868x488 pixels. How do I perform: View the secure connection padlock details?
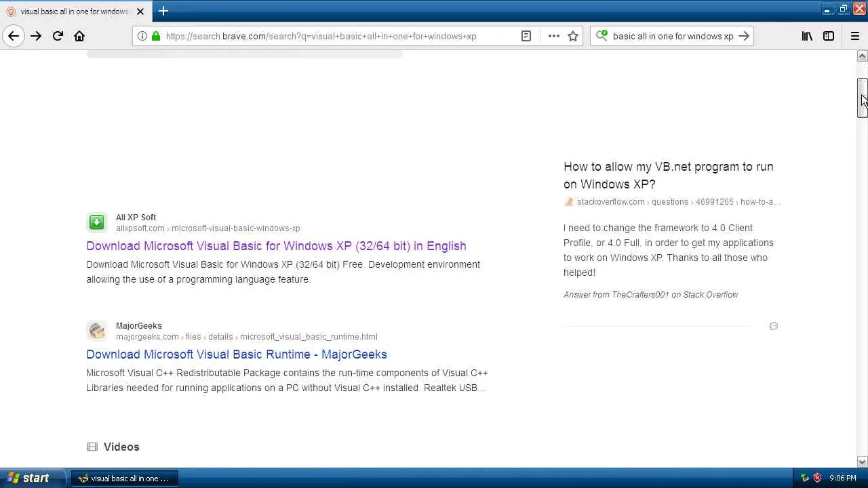click(156, 36)
